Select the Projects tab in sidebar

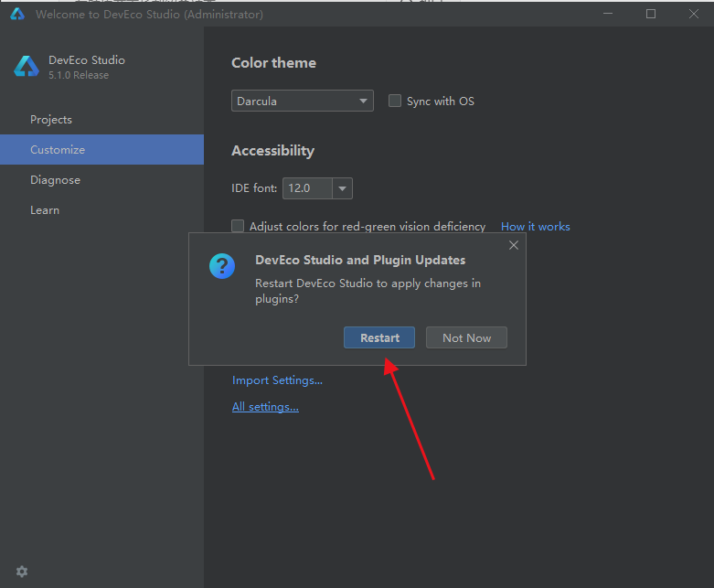pos(51,120)
